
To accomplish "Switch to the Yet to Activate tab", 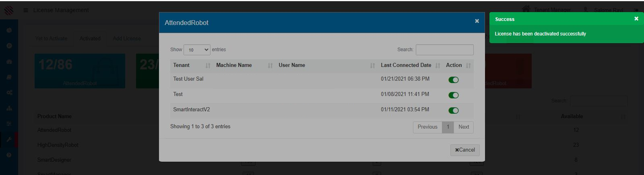I will pos(52,38).
